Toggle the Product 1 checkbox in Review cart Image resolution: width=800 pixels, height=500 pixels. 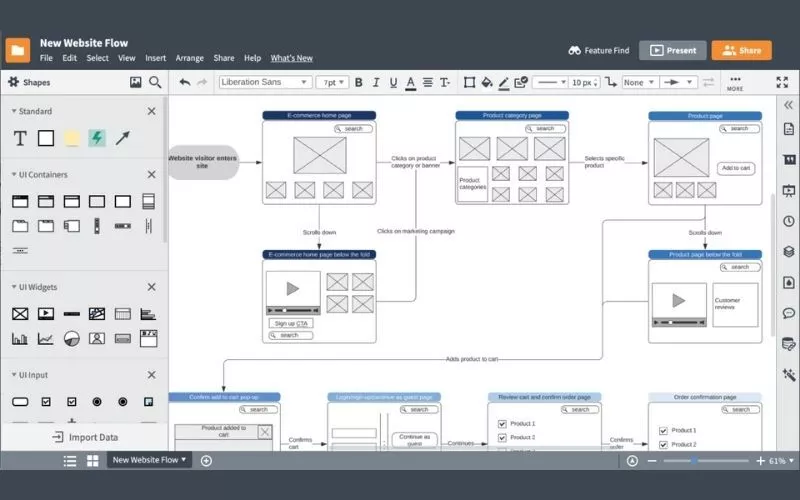point(502,424)
